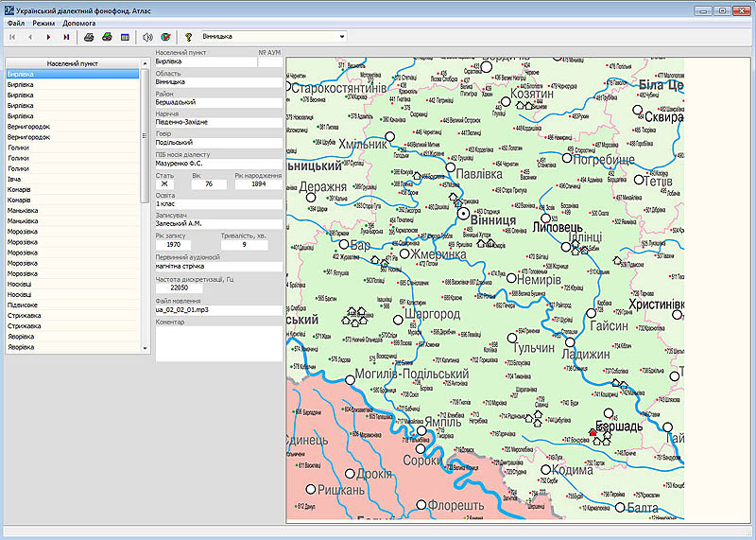
Task: Click the № АУМ field
Action: pyautogui.click(x=270, y=61)
